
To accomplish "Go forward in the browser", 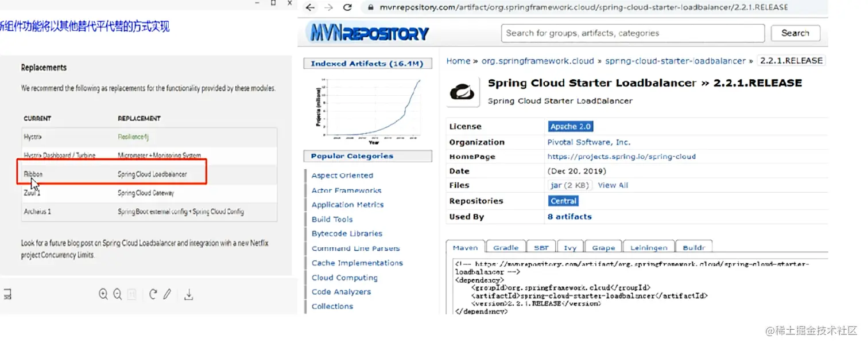I will click(328, 7).
